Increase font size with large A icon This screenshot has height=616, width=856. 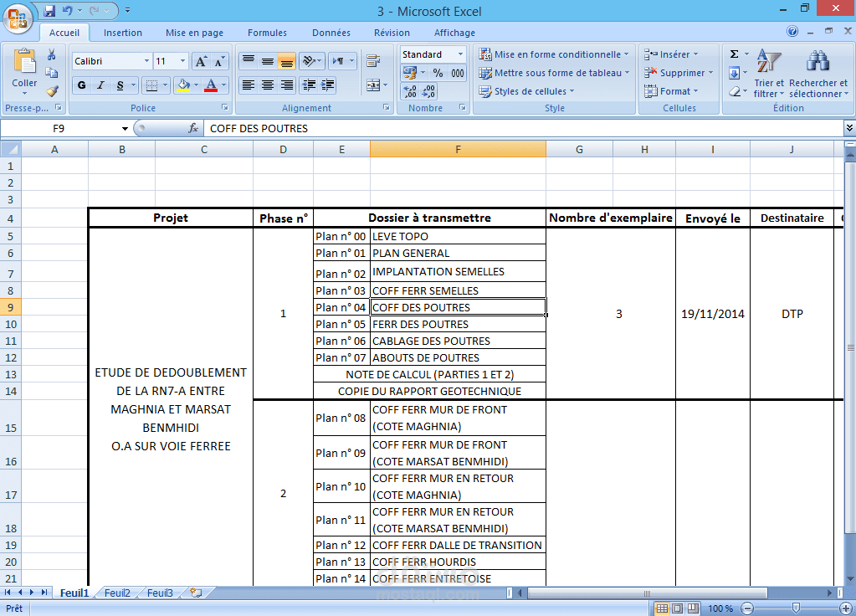click(201, 61)
